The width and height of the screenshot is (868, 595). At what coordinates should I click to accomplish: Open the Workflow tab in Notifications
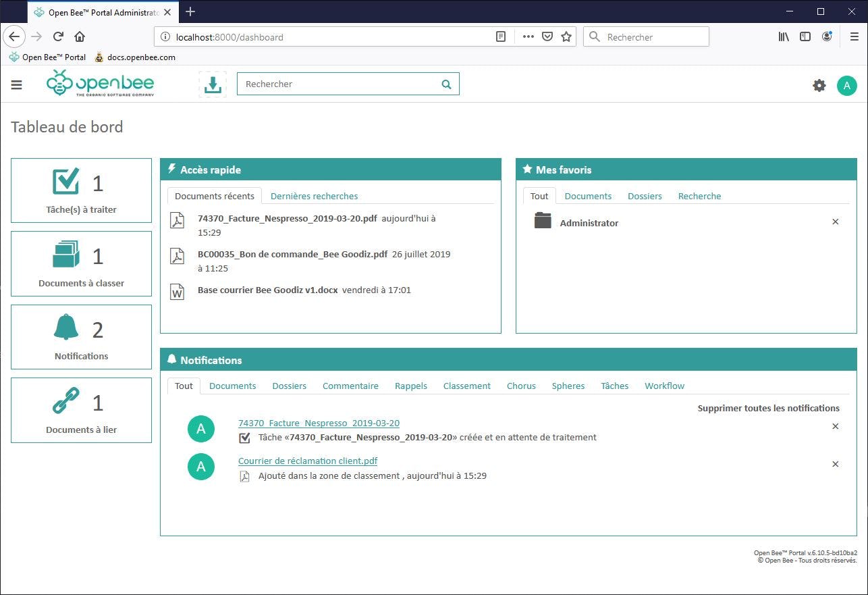(x=664, y=386)
